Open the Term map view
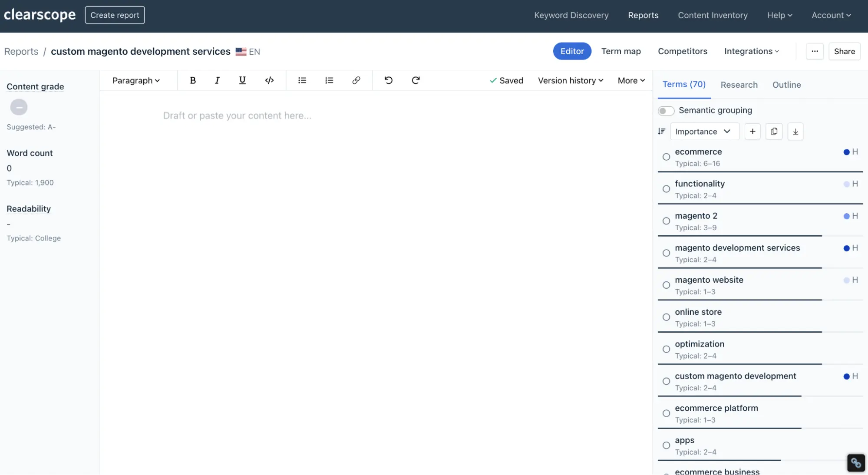The width and height of the screenshot is (868, 475). point(620,51)
